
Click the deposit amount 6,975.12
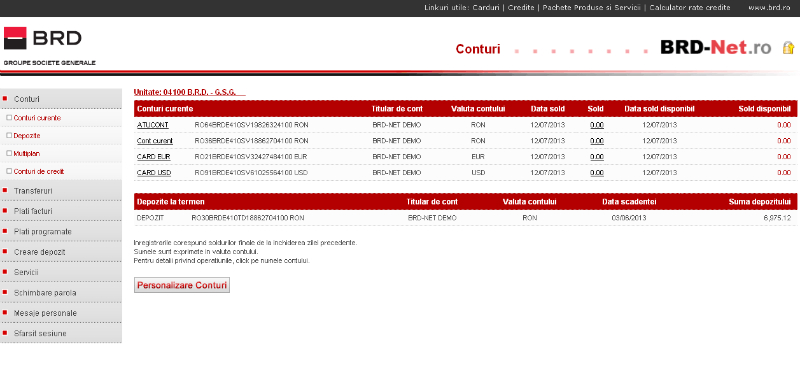pyautogui.click(x=777, y=218)
